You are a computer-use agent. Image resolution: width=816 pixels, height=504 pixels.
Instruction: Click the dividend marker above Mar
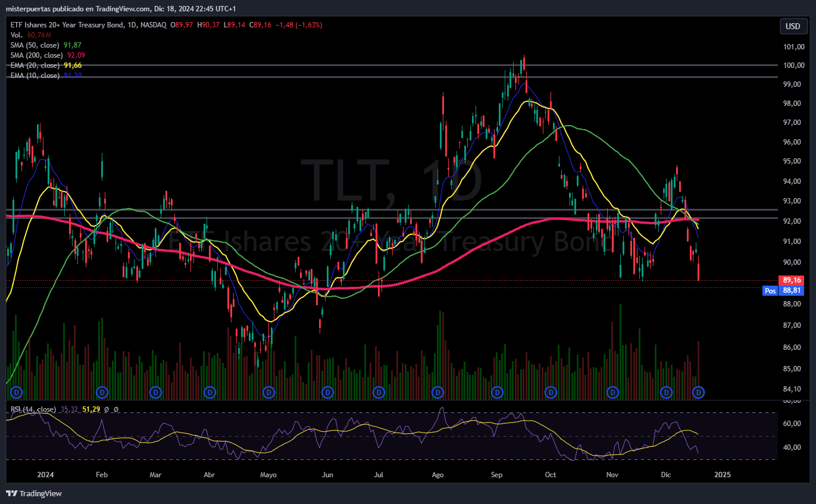coord(156,392)
